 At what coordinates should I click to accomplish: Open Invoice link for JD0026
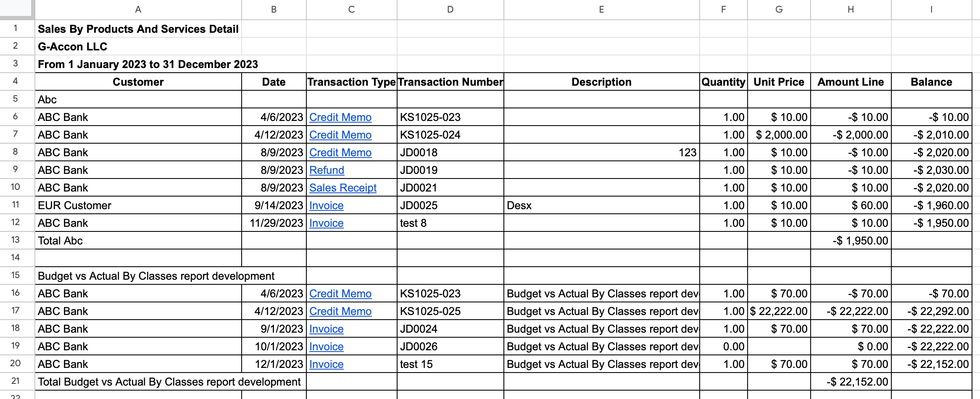[x=327, y=346]
